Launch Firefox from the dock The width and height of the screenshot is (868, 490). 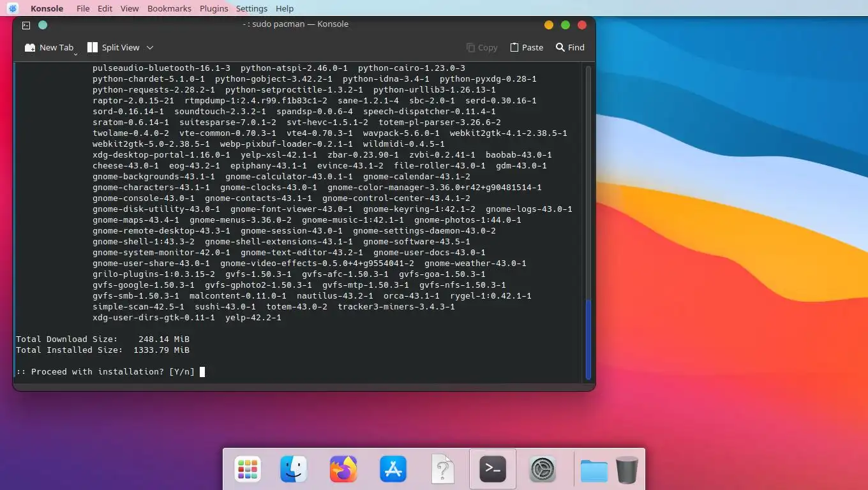tap(343, 470)
